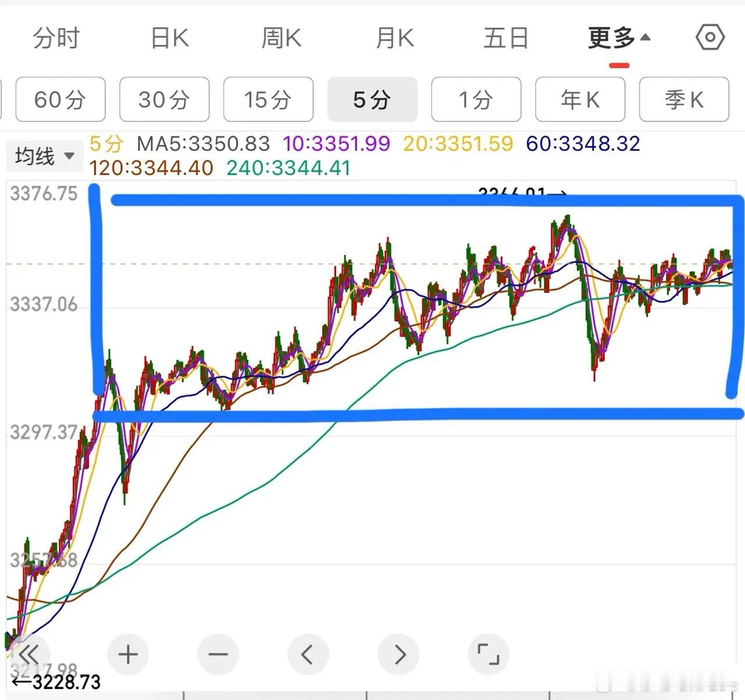Click the 3228.73 low price marker
The width and height of the screenshot is (745, 700).
click(56, 682)
